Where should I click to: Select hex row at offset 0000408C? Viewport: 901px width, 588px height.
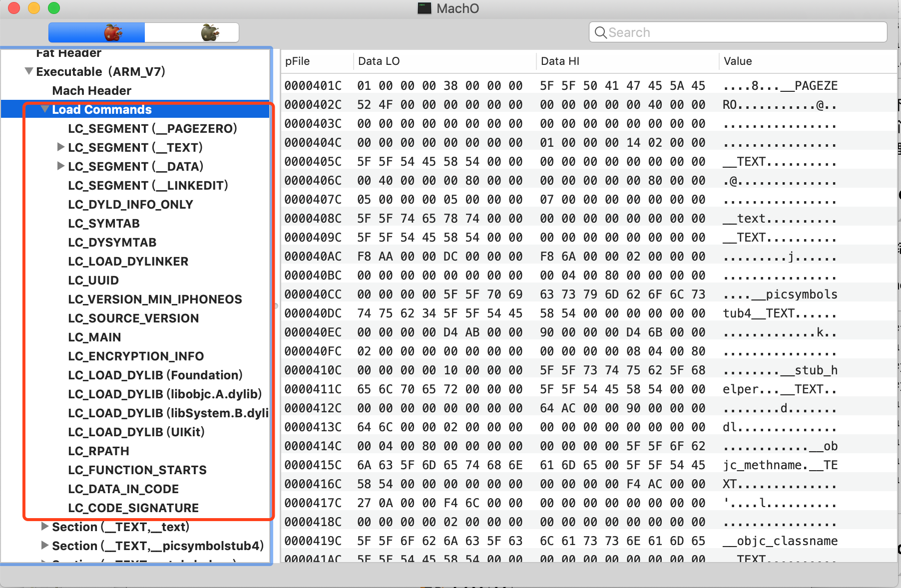click(x=589, y=218)
